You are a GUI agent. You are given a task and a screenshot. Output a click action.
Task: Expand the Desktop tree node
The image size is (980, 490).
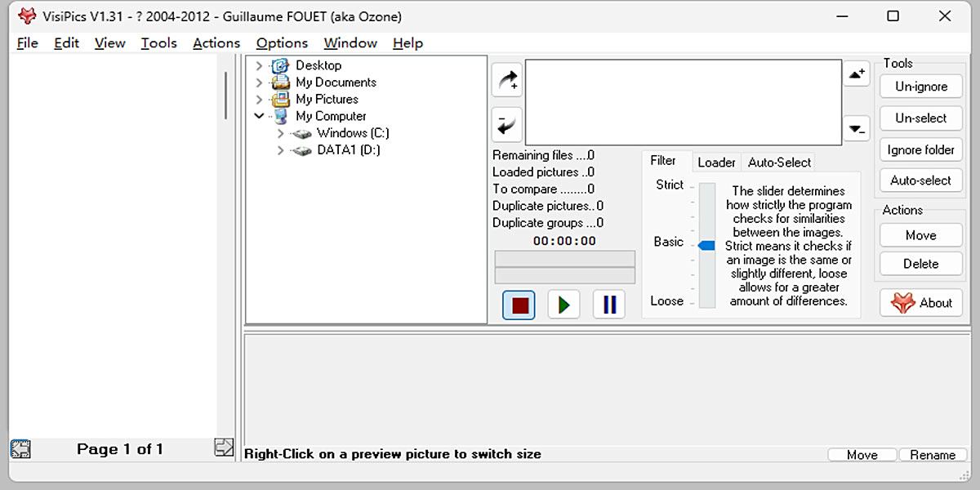coord(260,65)
